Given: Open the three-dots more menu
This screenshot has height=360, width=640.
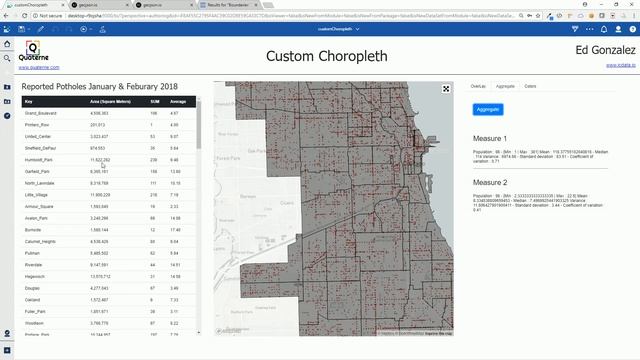Looking at the screenshot, I should click(589, 29).
